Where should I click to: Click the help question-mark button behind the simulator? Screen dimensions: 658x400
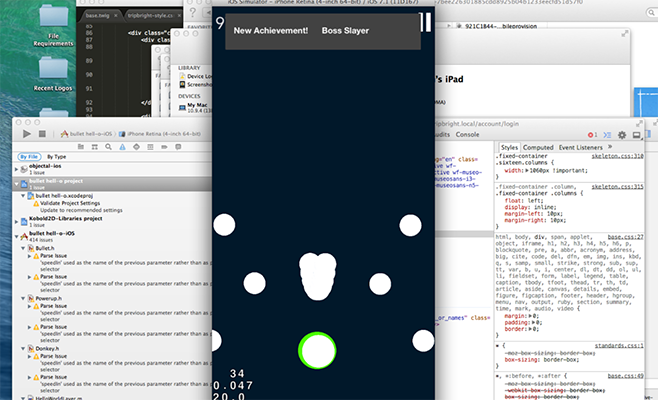pos(193,13)
